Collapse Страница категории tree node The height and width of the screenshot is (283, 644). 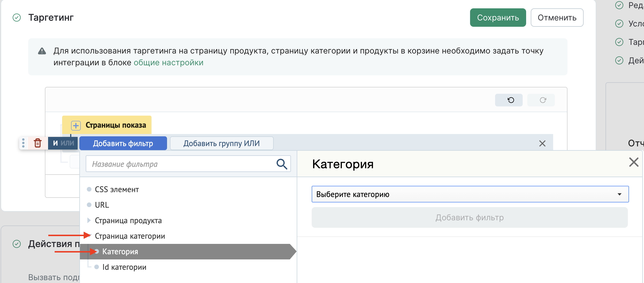pos(89,236)
